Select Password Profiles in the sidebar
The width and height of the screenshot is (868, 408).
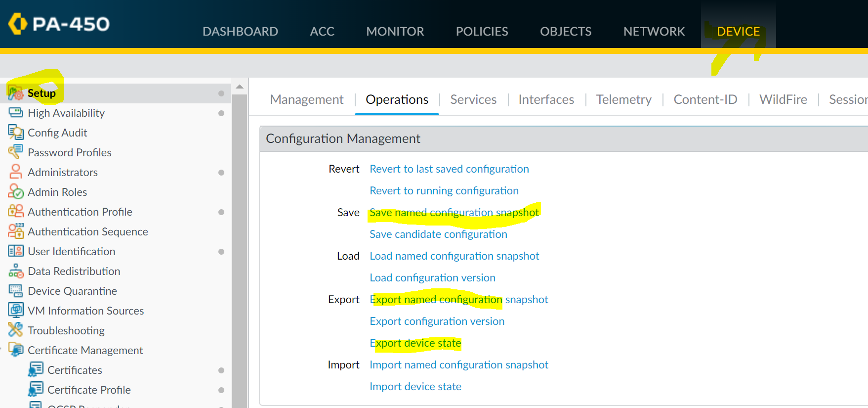(x=70, y=152)
